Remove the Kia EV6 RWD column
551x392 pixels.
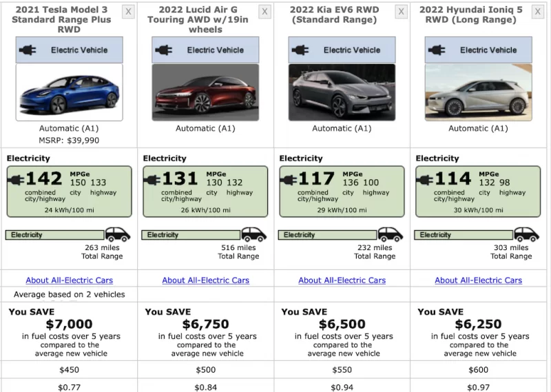(x=402, y=12)
